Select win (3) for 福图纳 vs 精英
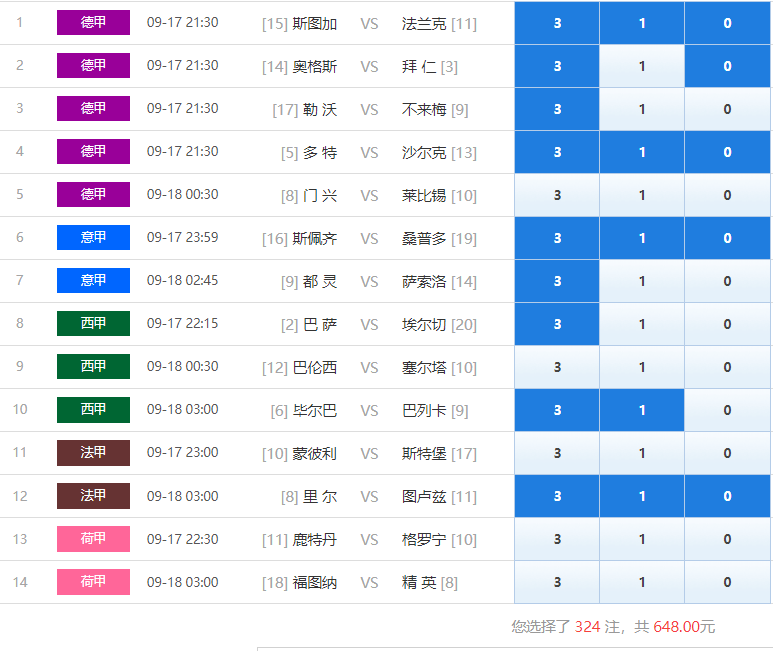 coord(557,582)
